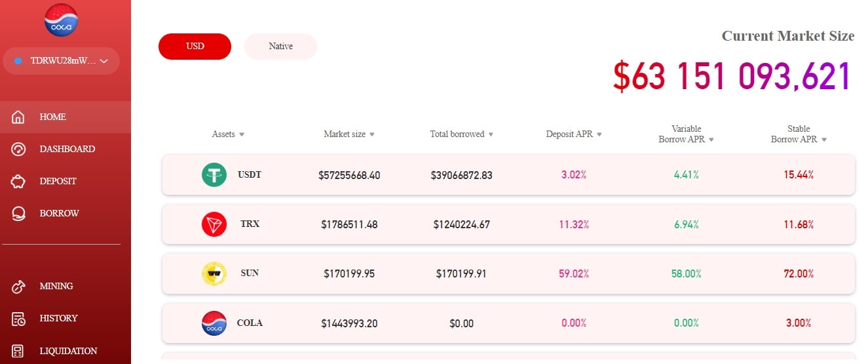
Task: Sort by Total borrowed column
Action: point(462,134)
